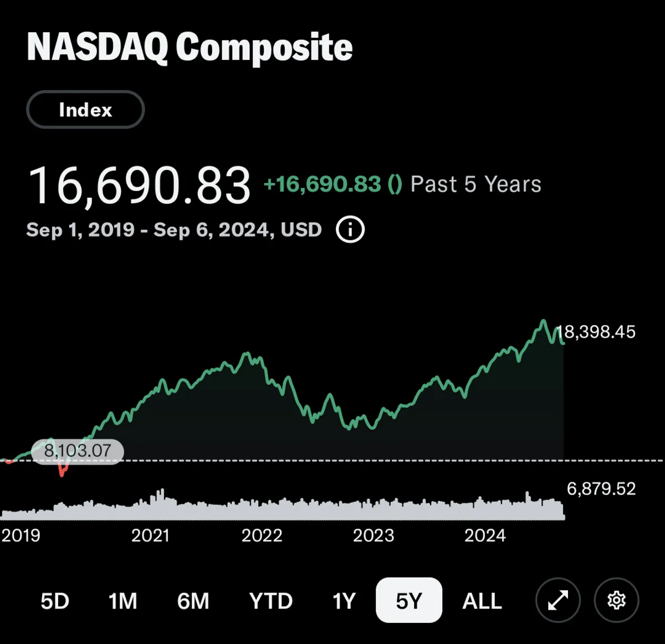The image size is (665, 644).
Task: Click the 2024 marker on the time axis
Action: 485,535
